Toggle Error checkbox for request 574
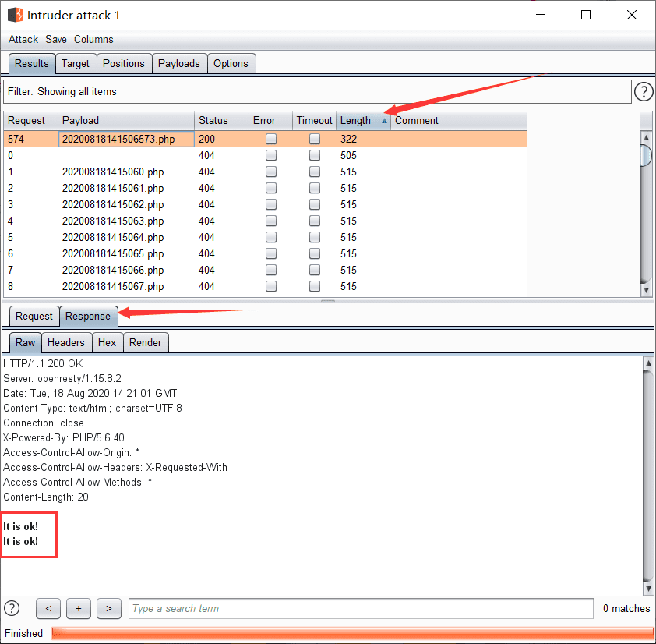The height and width of the screenshot is (644, 656). tap(271, 139)
